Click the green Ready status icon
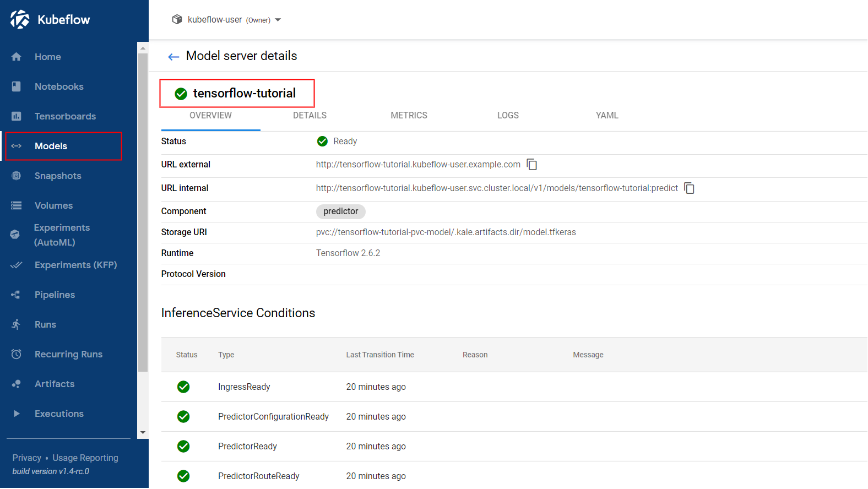 point(323,142)
